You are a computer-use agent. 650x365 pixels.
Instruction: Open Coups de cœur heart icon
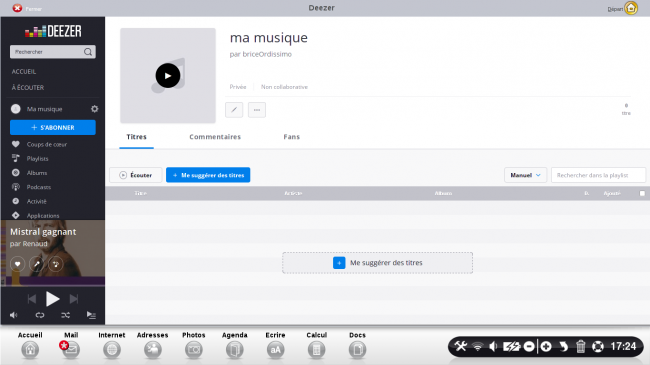pos(16,144)
